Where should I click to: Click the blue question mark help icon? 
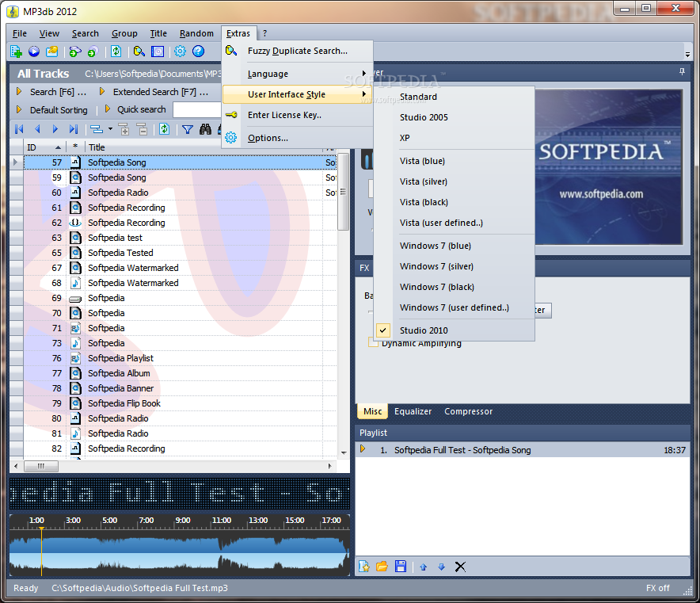click(x=198, y=52)
